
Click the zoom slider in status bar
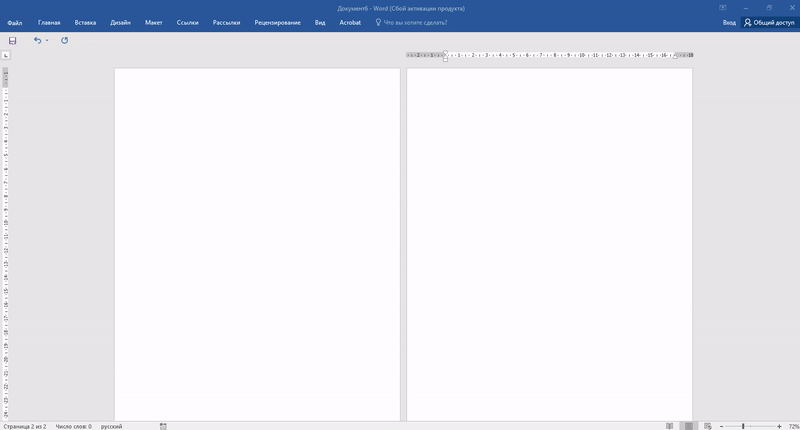pyautogui.click(x=743, y=426)
